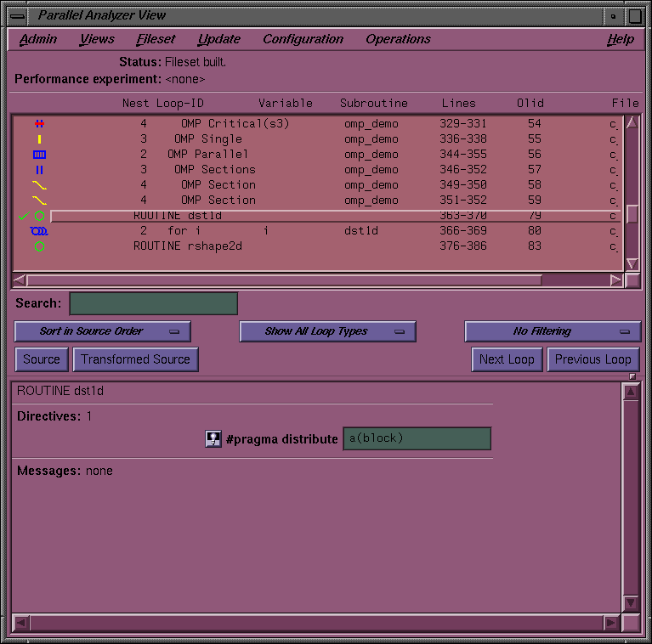Viewport: 652px width, 644px height.
Task: Open the Views menu
Action: click(97, 39)
